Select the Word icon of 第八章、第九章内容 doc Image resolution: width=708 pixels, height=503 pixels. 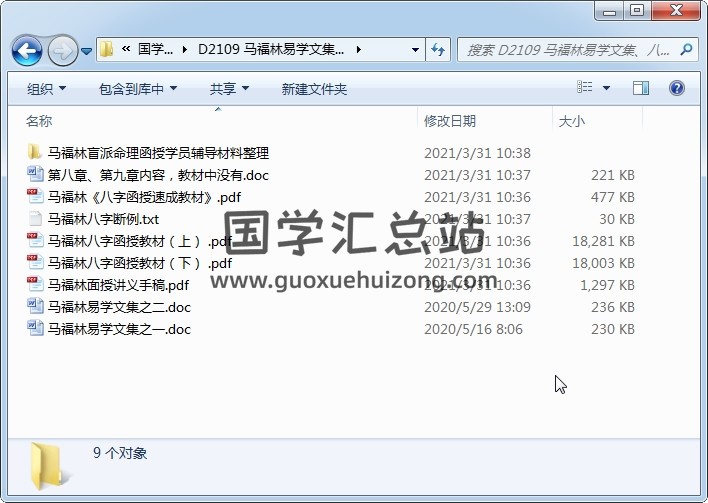[x=35, y=174]
